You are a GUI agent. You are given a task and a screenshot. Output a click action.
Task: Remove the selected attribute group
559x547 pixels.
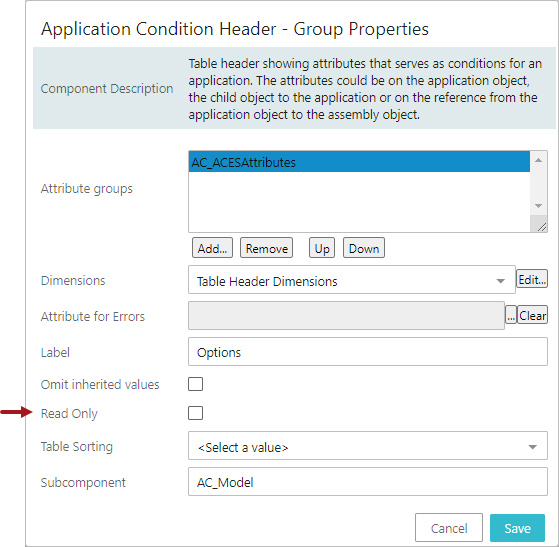point(267,248)
